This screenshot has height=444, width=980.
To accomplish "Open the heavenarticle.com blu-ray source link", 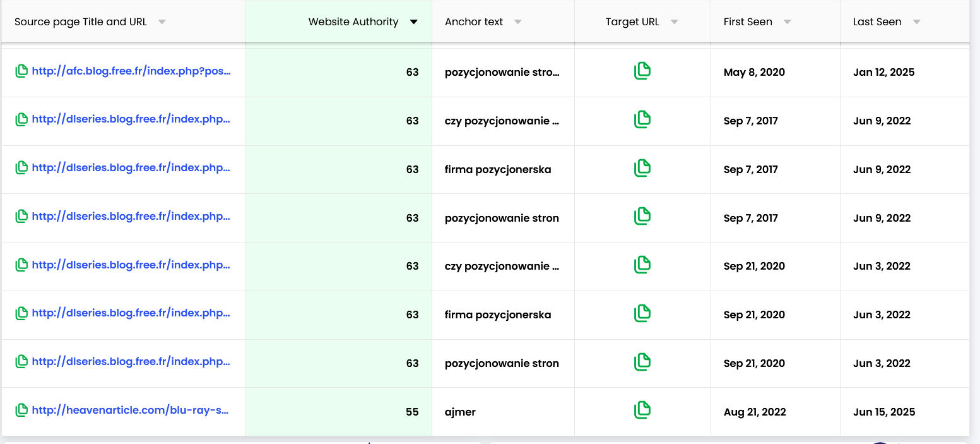I will click(130, 411).
